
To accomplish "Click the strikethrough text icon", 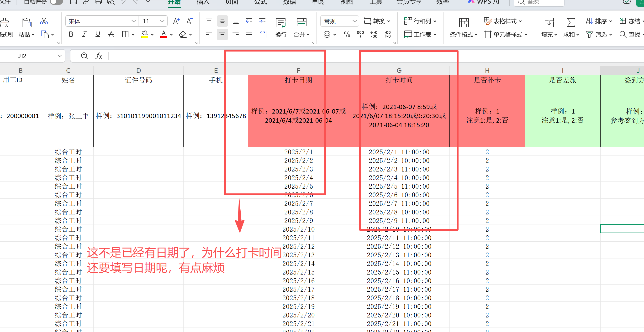I will [111, 34].
